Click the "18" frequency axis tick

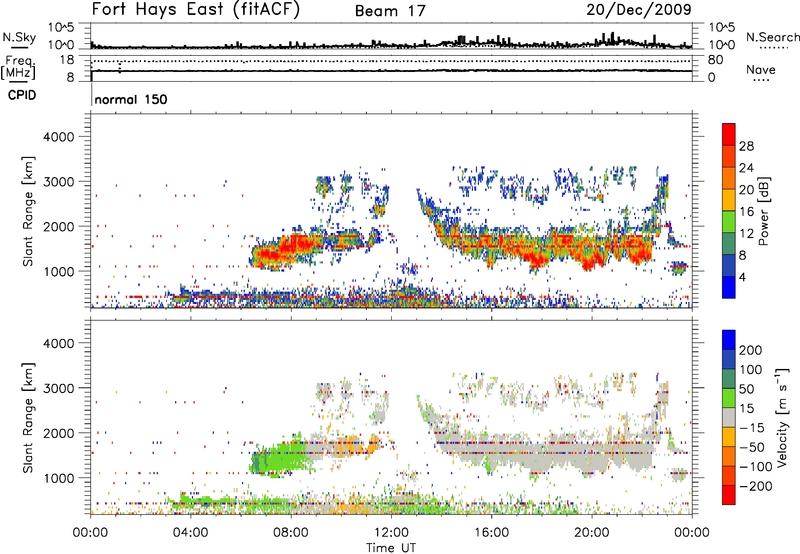(x=67, y=60)
